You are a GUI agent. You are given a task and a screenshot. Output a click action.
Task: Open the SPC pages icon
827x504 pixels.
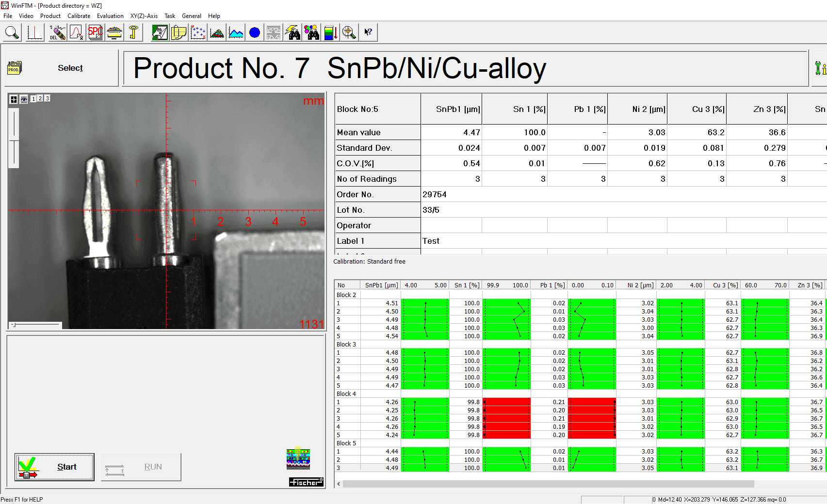(95, 32)
